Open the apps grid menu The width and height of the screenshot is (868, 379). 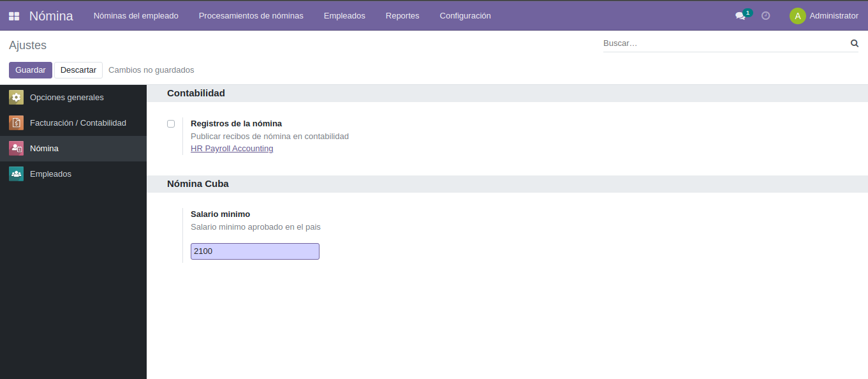[x=13, y=15]
